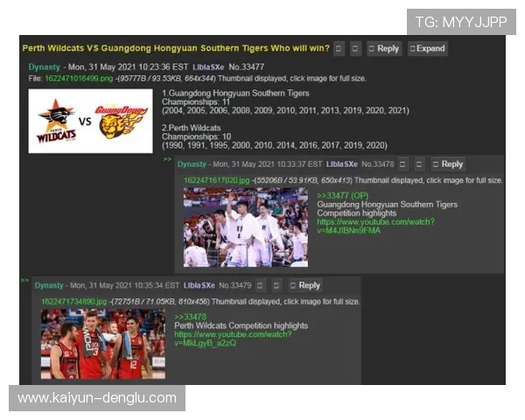The image size is (525, 420).
Task: Click the timestamp 'Mon, 31 May 2021 10:35:34 EST'
Action: click(125, 285)
